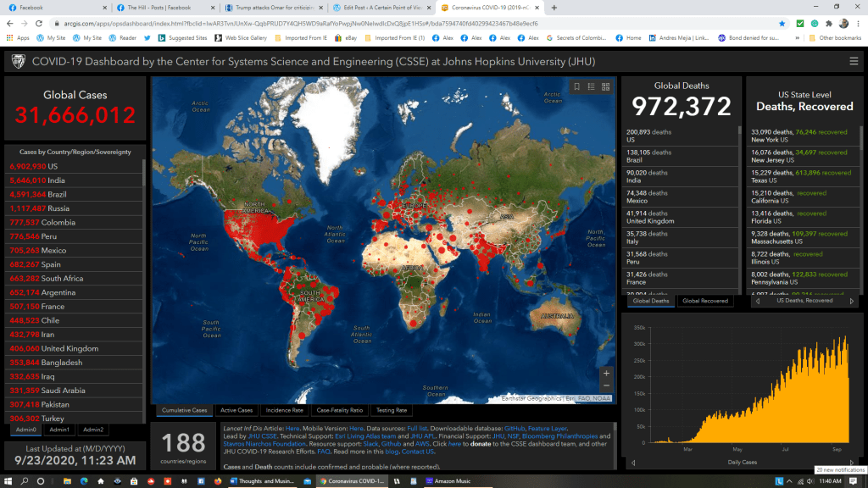Go to next US state panel view arrow
Screen dimensions: 868x488
pyautogui.click(x=851, y=301)
